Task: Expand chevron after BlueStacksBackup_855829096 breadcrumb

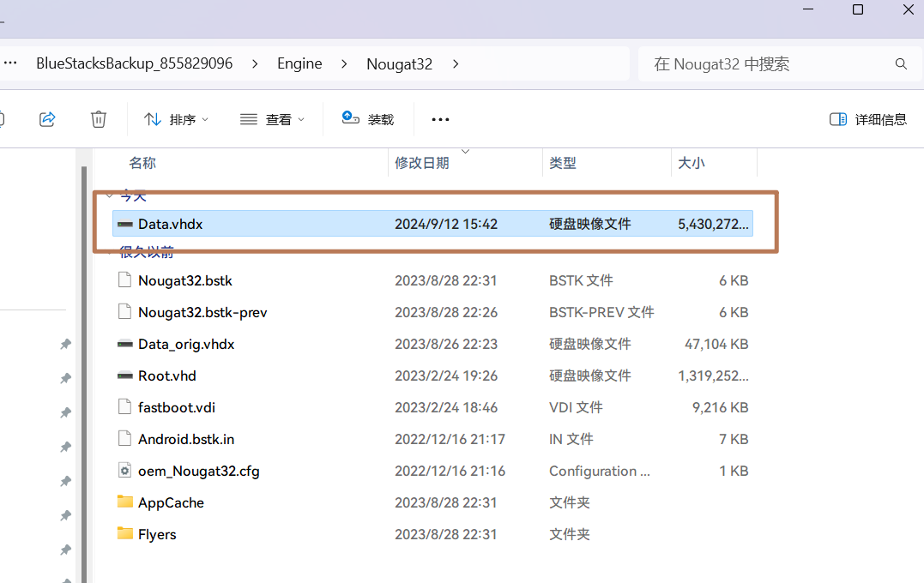Action: point(255,63)
